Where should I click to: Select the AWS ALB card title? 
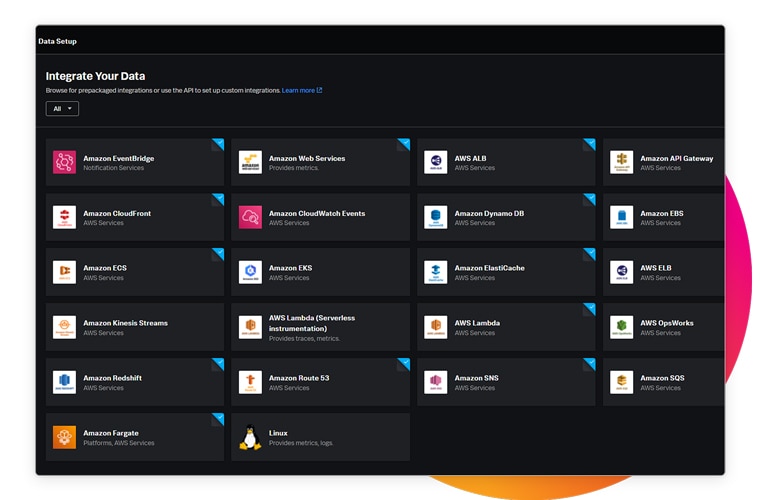click(x=470, y=158)
